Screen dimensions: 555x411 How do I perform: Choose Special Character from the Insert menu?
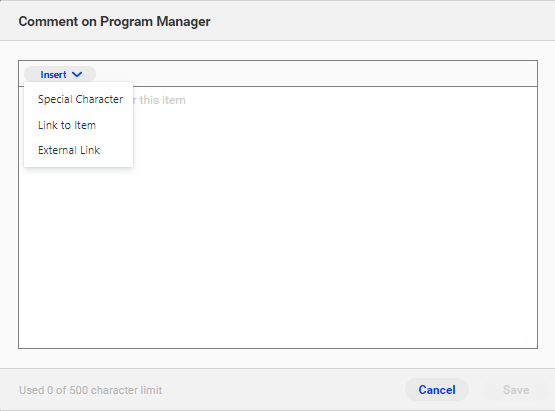(x=79, y=99)
